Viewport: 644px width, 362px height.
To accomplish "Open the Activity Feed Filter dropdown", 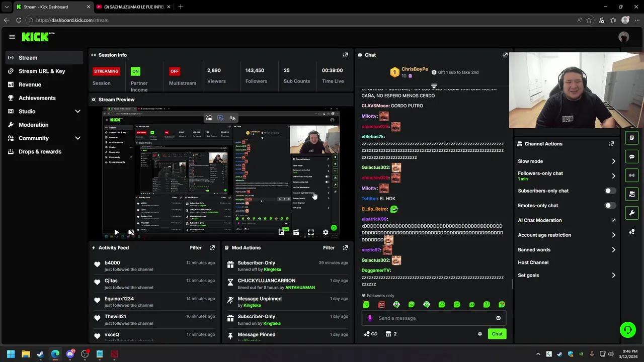I will point(196,248).
